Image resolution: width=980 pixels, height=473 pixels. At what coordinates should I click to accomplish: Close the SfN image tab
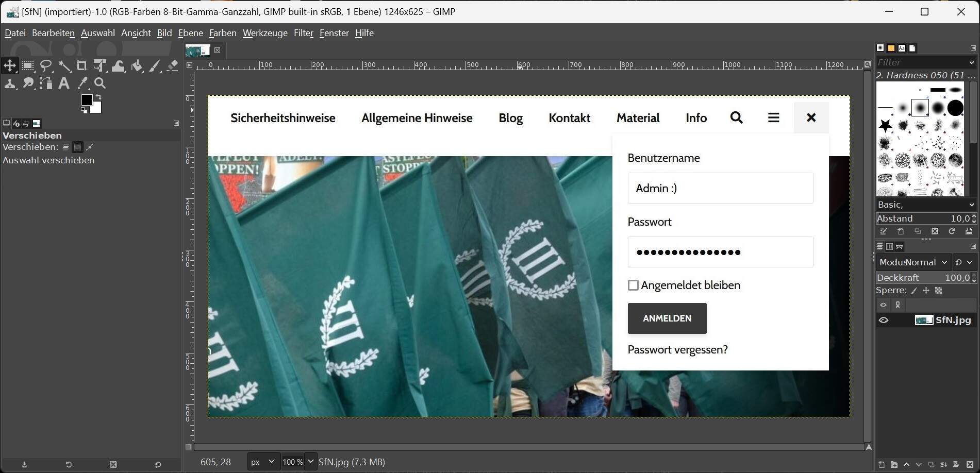tap(218, 50)
